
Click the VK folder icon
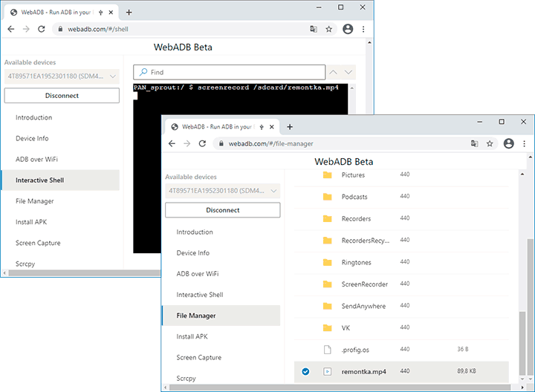point(327,327)
